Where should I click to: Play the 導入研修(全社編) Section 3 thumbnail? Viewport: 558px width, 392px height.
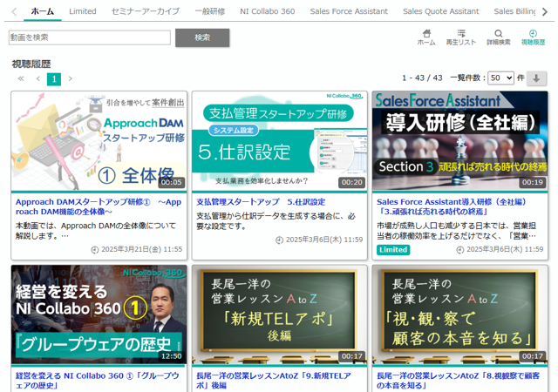(459, 141)
